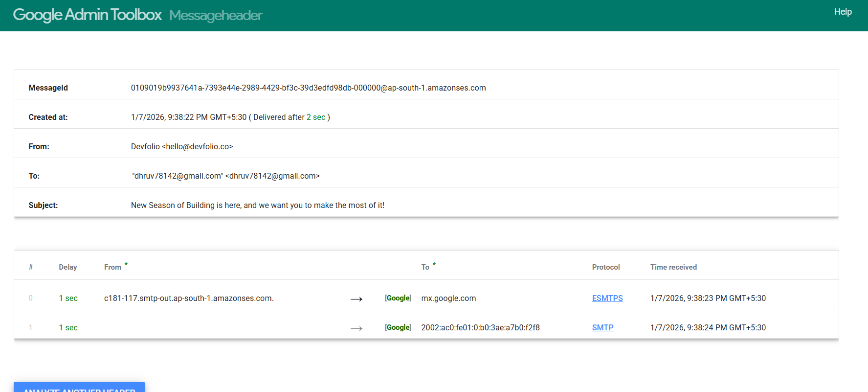Click the MessageId value text
Viewport: 868px width, 392px height.
[308, 88]
